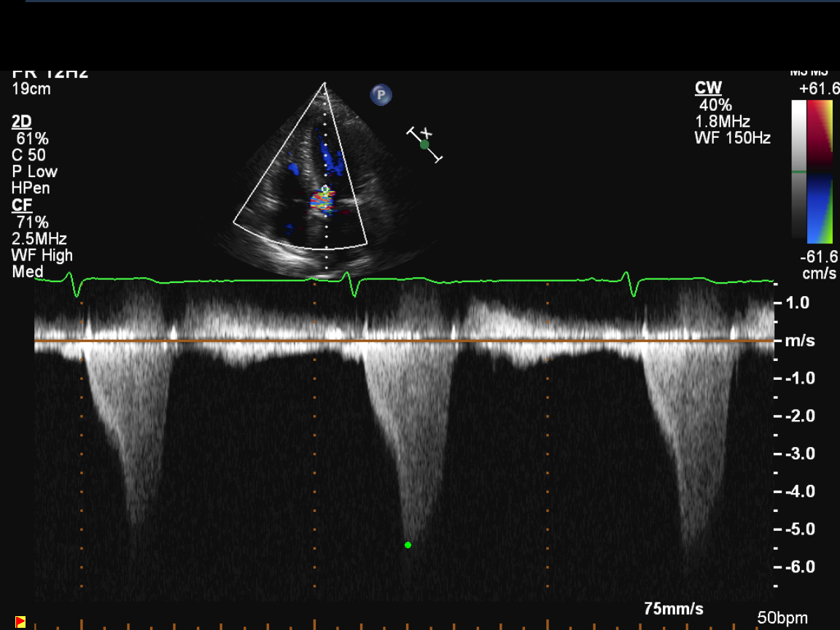Select the 2D mode label

pos(22,122)
